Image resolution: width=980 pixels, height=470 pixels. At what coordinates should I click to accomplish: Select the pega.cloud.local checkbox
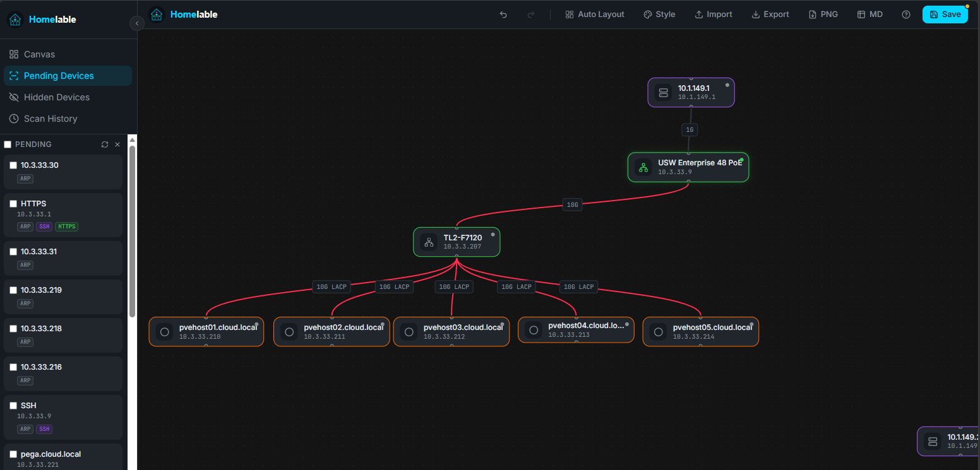13,454
